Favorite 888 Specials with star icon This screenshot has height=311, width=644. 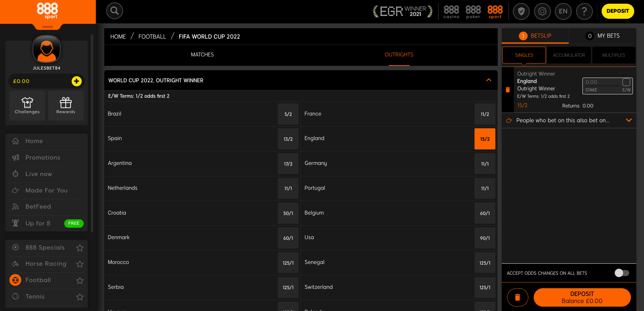(x=80, y=248)
